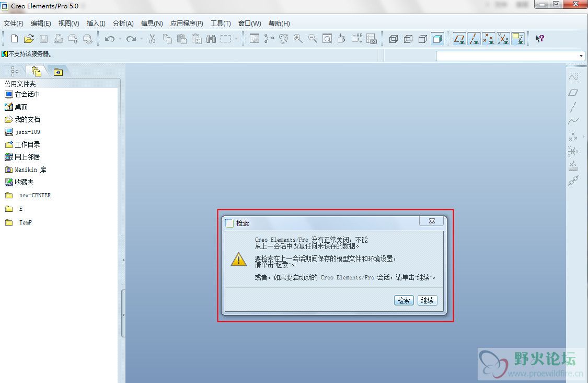Open the 编辑(E) menu
The width and height of the screenshot is (588, 383).
click(x=41, y=23)
